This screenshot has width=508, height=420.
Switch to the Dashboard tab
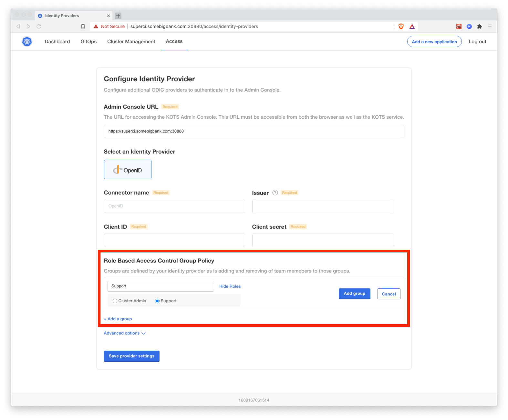57,42
